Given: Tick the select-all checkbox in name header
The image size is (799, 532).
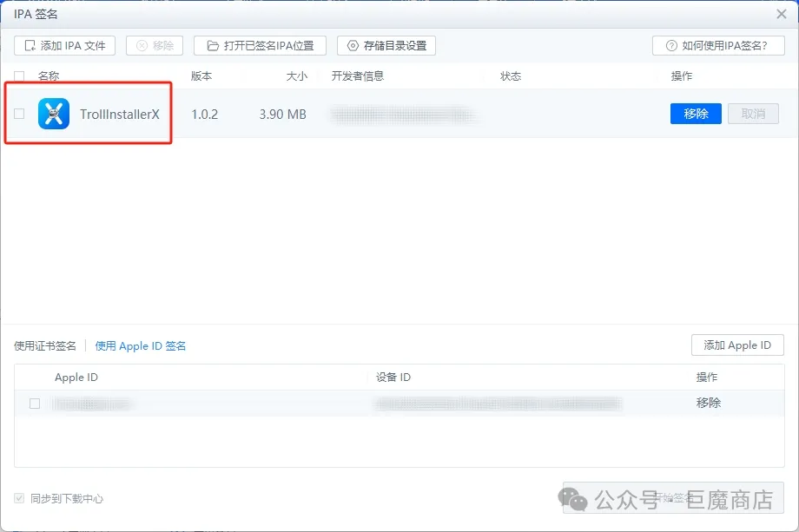Looking at the screenshot, I should 19,76.
